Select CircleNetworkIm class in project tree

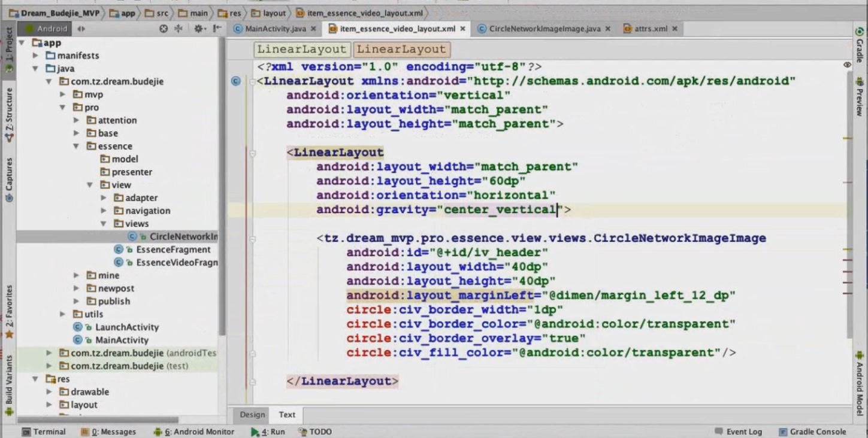173,236
